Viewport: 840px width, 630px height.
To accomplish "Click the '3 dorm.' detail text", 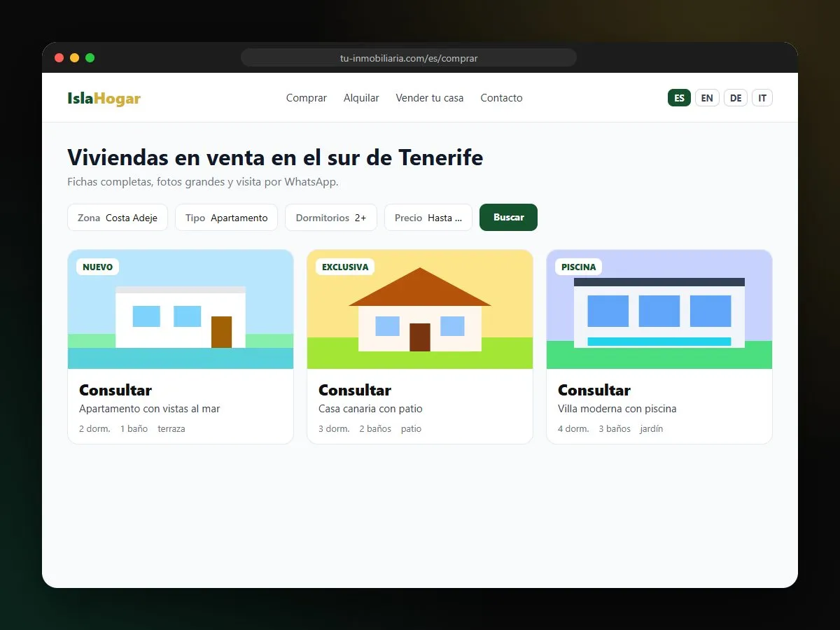I will tap(334, 428).
